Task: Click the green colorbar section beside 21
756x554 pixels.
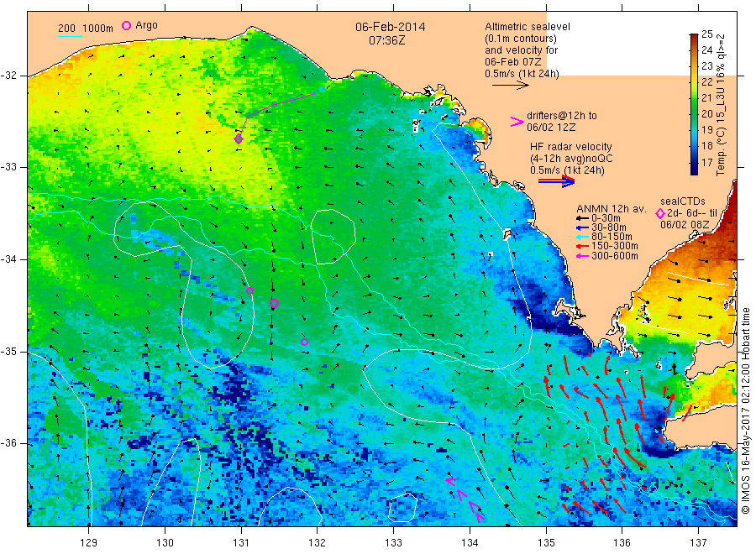Action: click(694, 98)
